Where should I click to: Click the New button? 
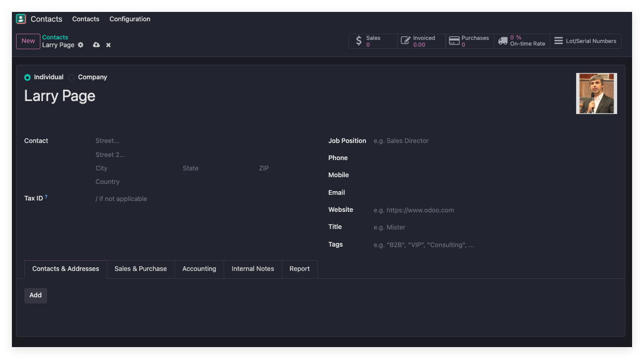tap(28, 41)
